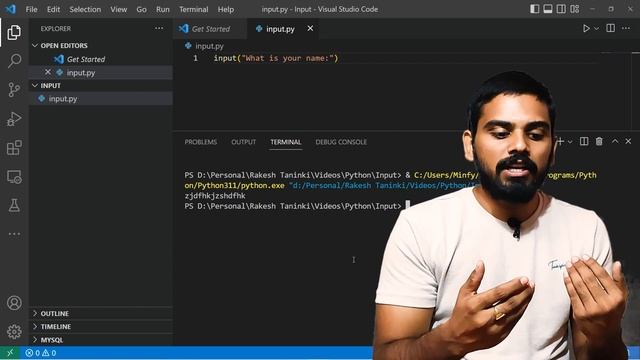Toggle the primary side bar layout icon
640x360 pixels.
534,9
